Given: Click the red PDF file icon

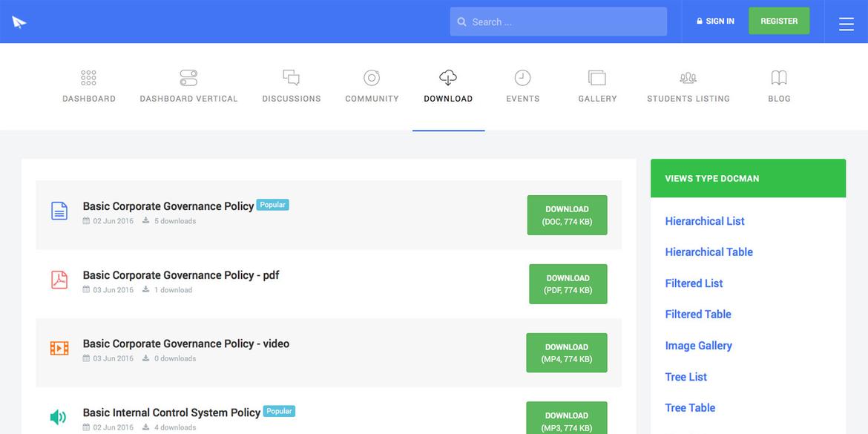Looking at the screenshot, I should [59, 280].
